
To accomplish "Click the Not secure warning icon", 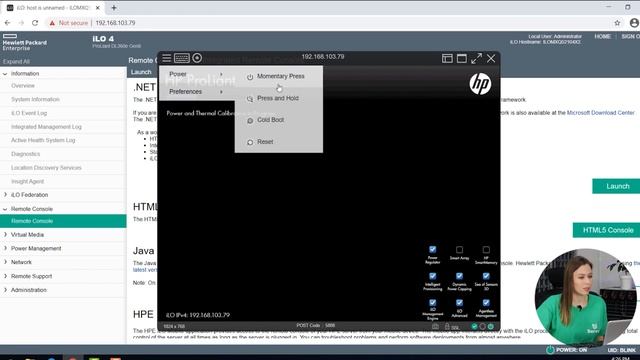I will [52, 23].
